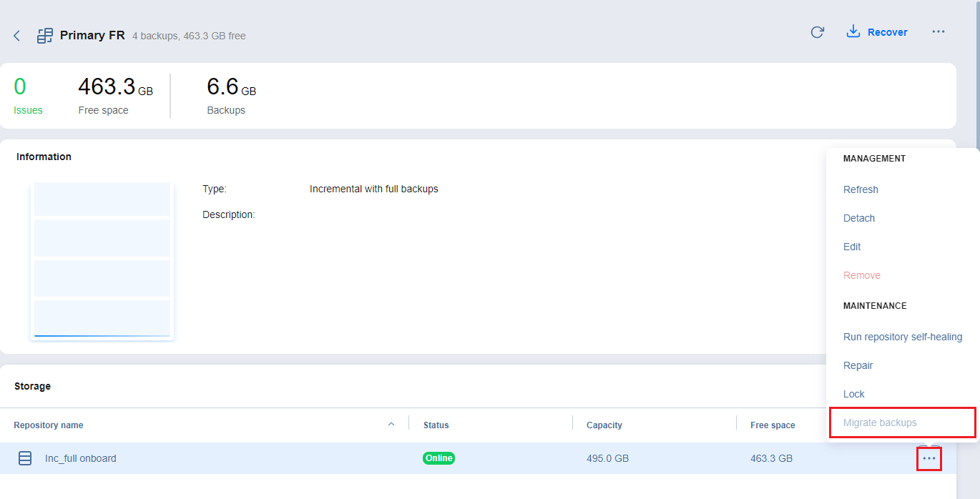Click the Recover button

887,32
